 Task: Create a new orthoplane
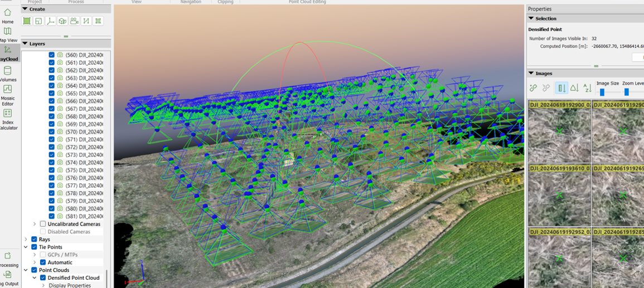[38, 21]
